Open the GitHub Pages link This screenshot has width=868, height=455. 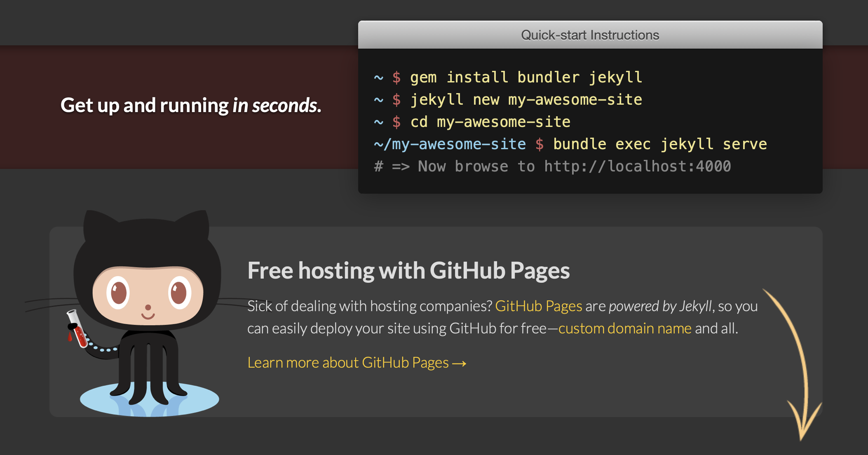[539, 306]
